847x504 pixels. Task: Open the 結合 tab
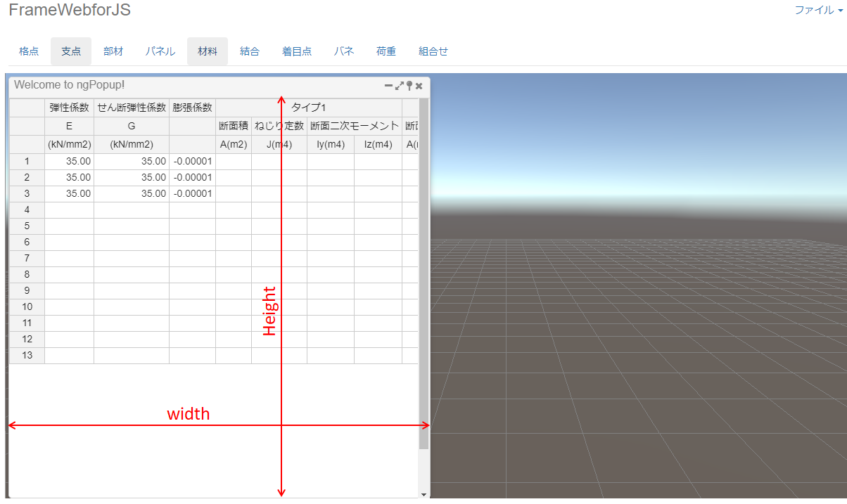pos(250,51)
